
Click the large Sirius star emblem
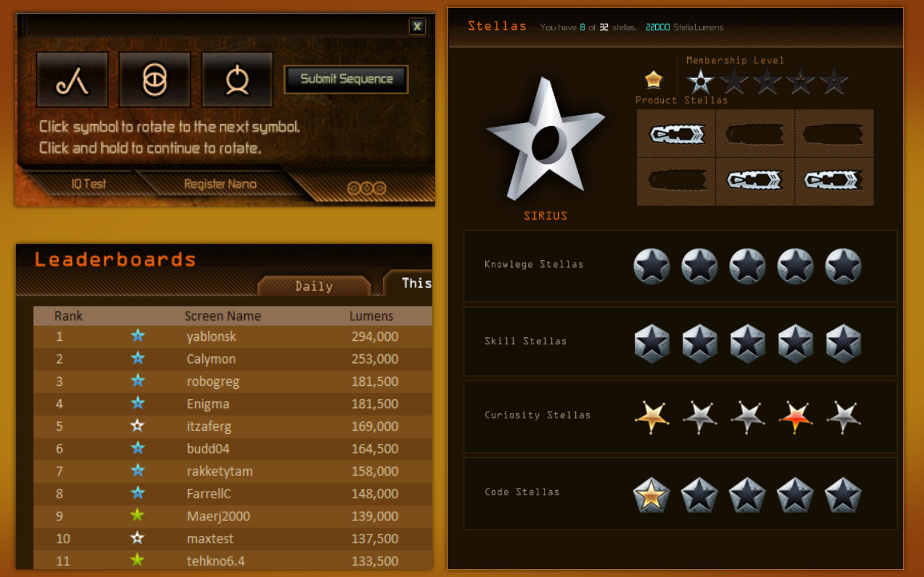[x=545, y=139]
